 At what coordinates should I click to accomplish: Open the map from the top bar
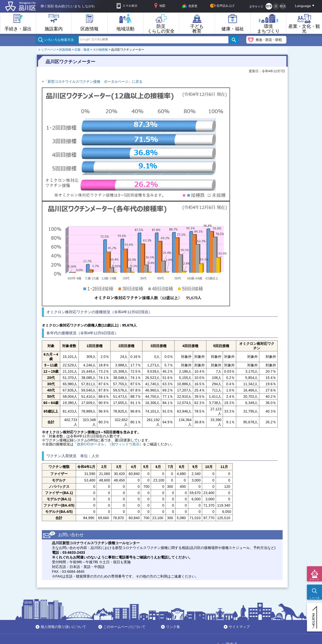click(159, 6)
